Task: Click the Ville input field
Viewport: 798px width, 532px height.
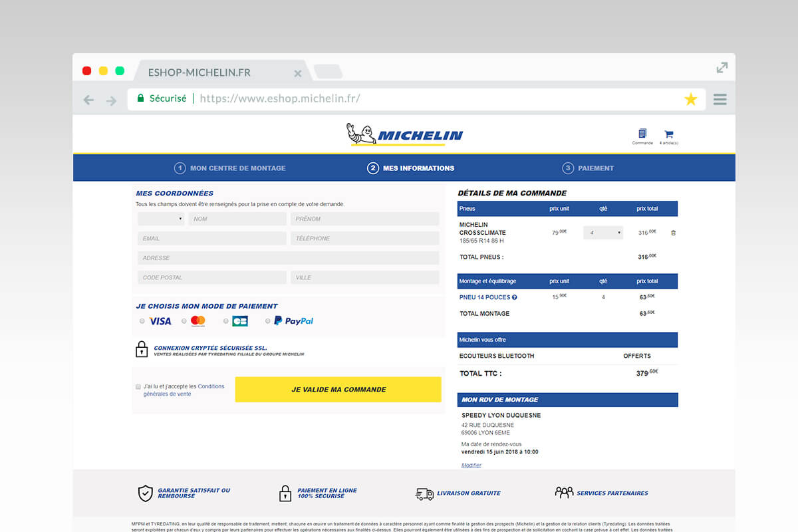Action: click(365, 277)
